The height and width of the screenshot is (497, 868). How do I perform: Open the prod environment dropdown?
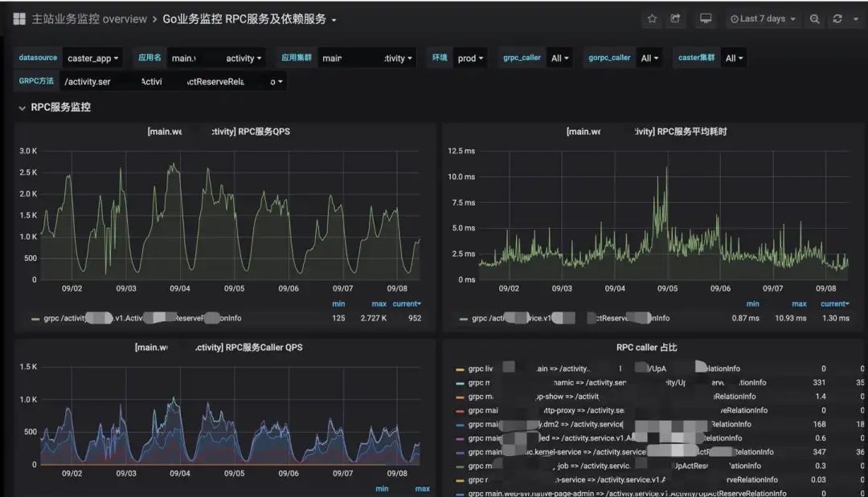[470, 59]
